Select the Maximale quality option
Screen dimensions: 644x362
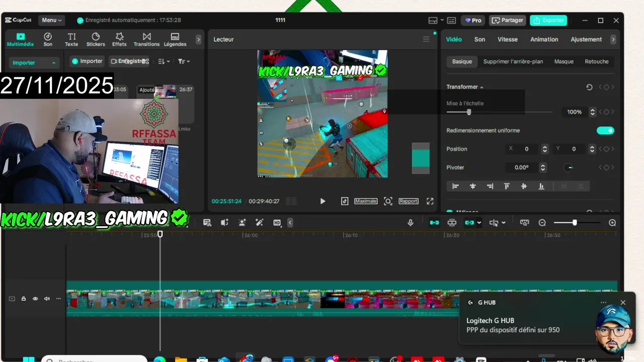(366, 201)
